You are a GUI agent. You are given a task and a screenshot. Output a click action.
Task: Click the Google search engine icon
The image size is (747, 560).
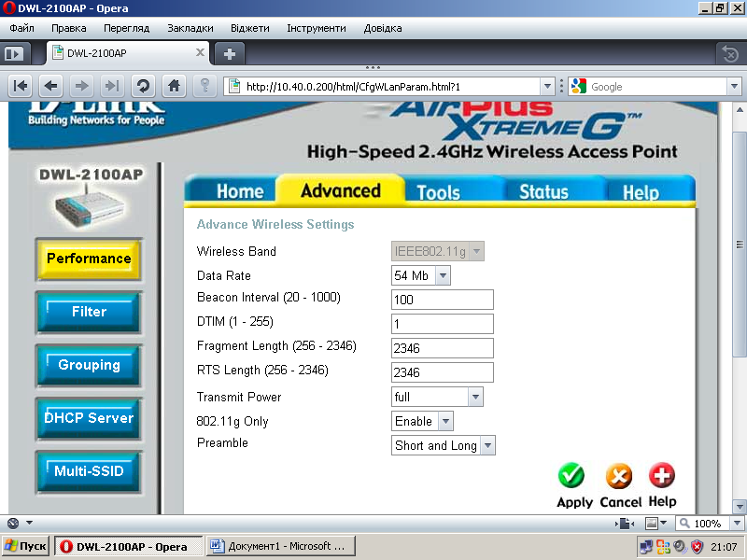(x=578, y=86)
